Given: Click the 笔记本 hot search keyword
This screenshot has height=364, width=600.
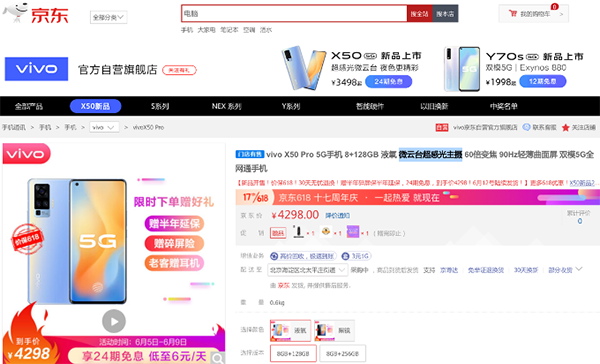Looking at the screenshot, I should (x=229, y=30).
